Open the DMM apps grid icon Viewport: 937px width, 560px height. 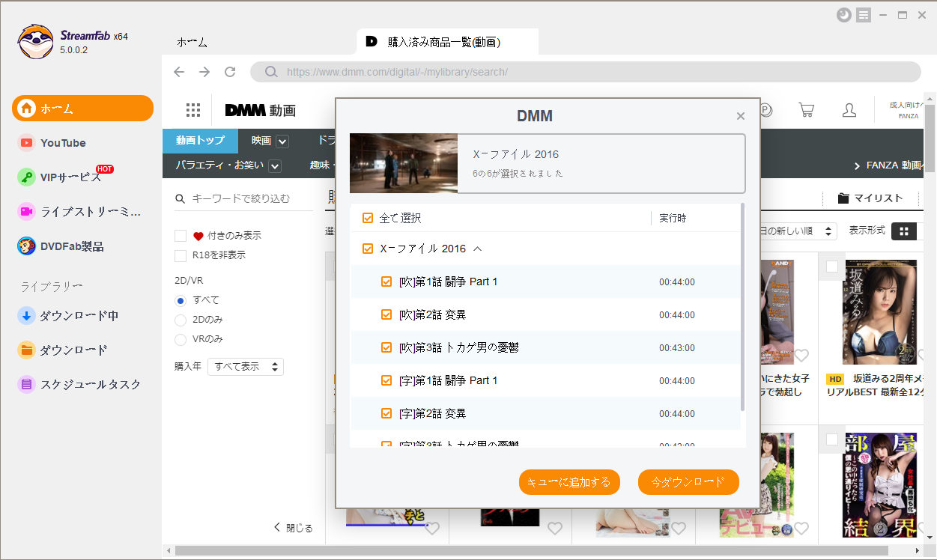point(193,110)
